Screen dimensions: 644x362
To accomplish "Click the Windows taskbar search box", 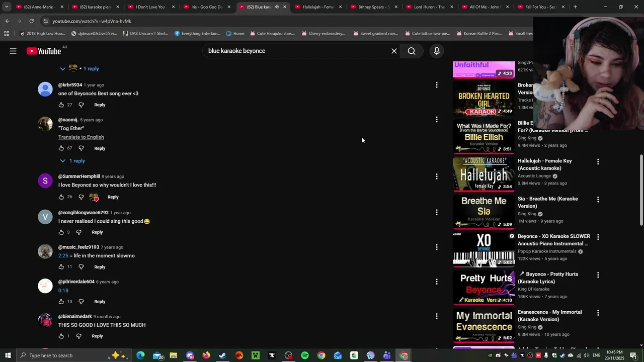I will pos(73,355).
